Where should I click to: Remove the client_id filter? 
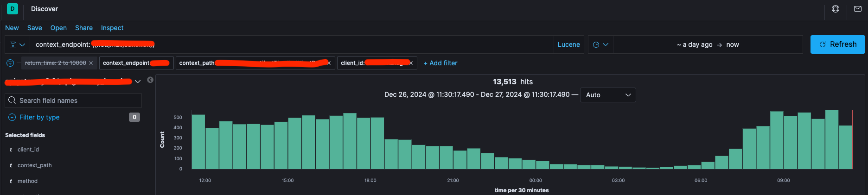point(411,63)
